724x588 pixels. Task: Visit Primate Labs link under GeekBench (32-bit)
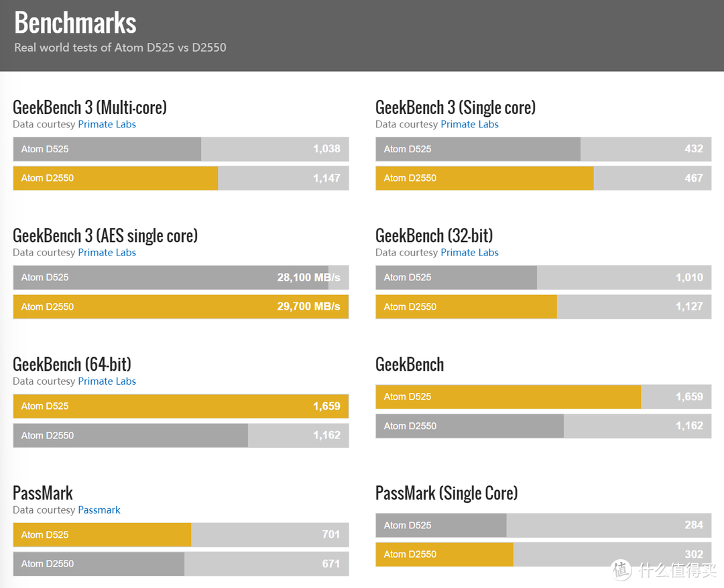(469, 253)
